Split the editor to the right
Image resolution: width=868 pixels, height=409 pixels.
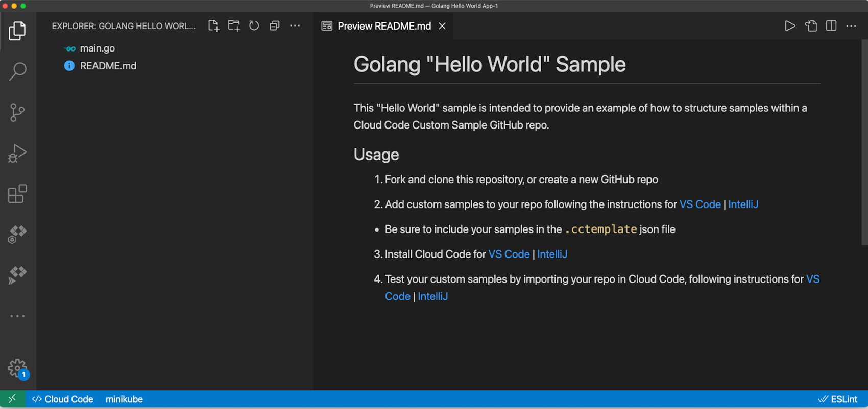click(831, 26)
